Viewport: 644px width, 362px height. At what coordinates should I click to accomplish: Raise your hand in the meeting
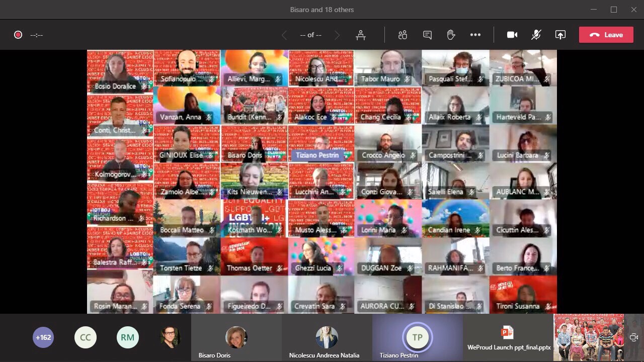click(x=451, y=35)
